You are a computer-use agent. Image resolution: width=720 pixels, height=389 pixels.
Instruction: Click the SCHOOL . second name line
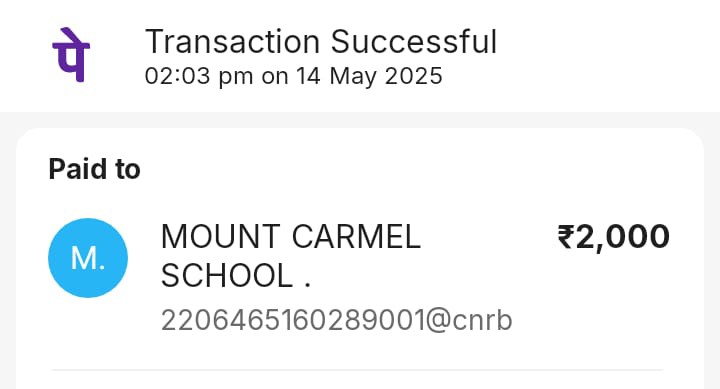click(236, 276)
